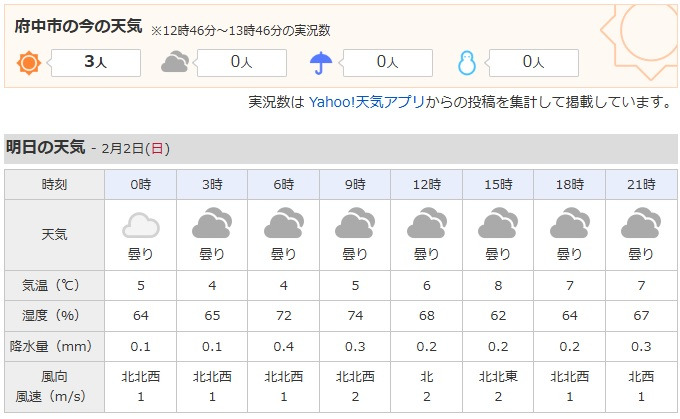Click the gray cloud icon at 3時
680x419 pixels.
tap(212, 223)
